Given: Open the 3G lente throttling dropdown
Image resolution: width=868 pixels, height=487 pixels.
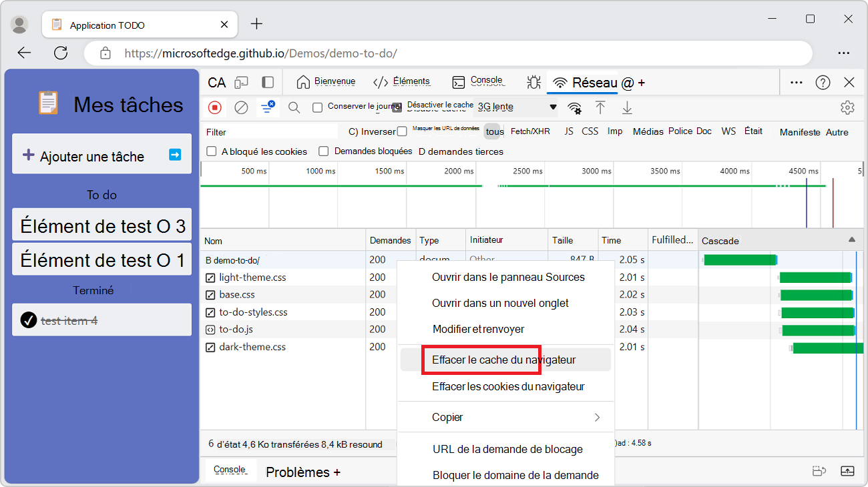Looking at the screenshot, I should (x=517, y=107).
